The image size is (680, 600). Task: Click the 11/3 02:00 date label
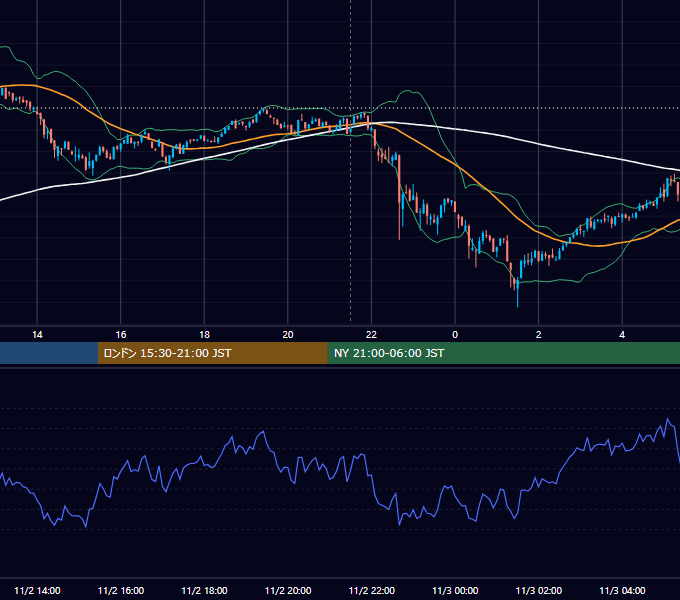click(539, 590)
